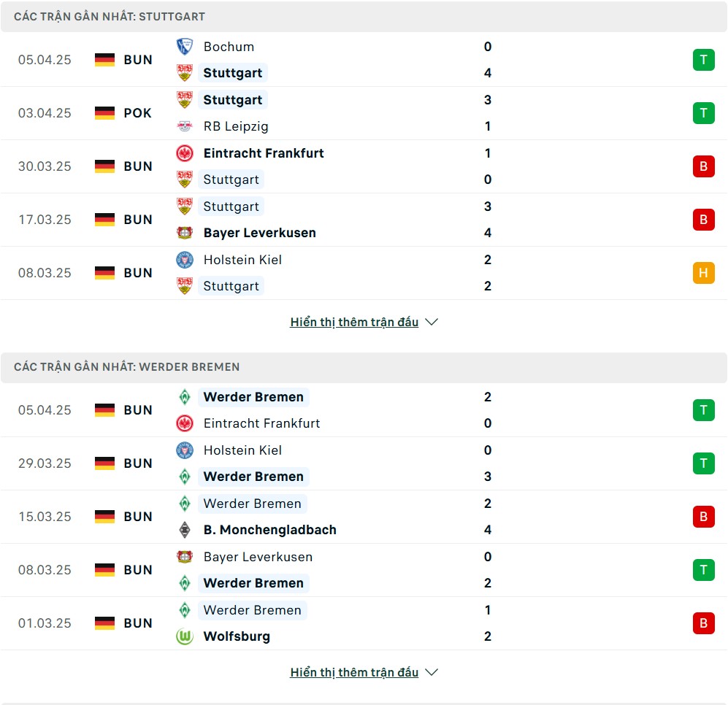Open the 'Hiển thị thêm trận đấu' link under Werder Bremen
The width and height of the screenshot is (728, 705).
tap(354, 672)
